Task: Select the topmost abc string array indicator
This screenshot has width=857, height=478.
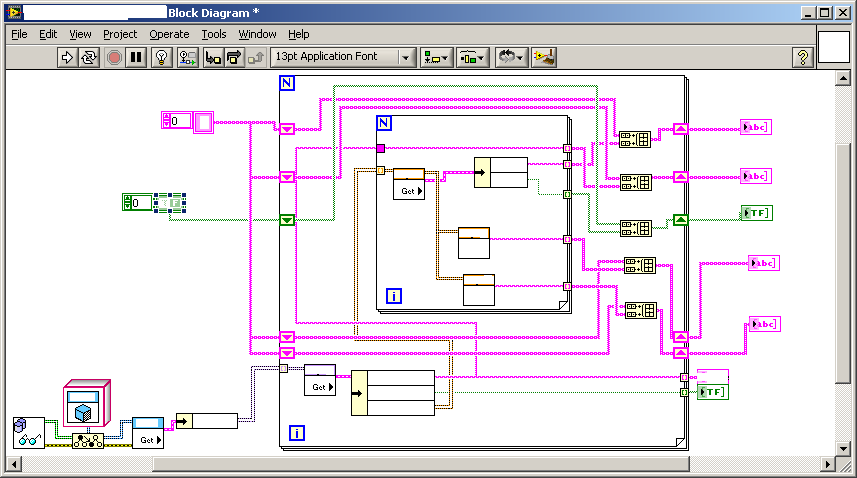Action: 756,127
